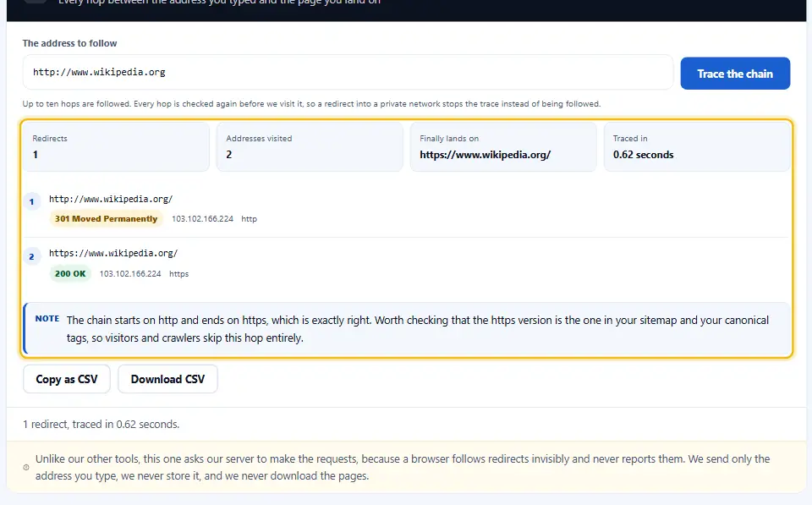Click the NOTE label in the advice box
The height and width of the screenshot is (505, 812).
47,319
